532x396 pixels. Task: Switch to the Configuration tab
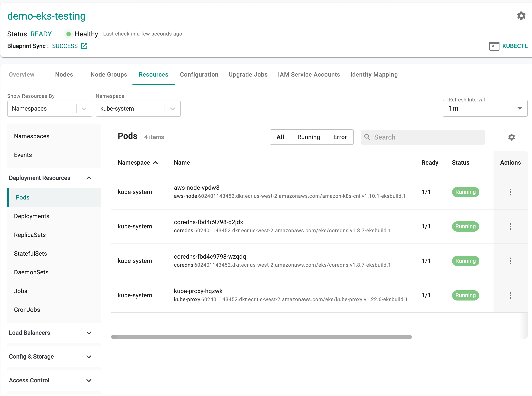[x=199, y=75]
